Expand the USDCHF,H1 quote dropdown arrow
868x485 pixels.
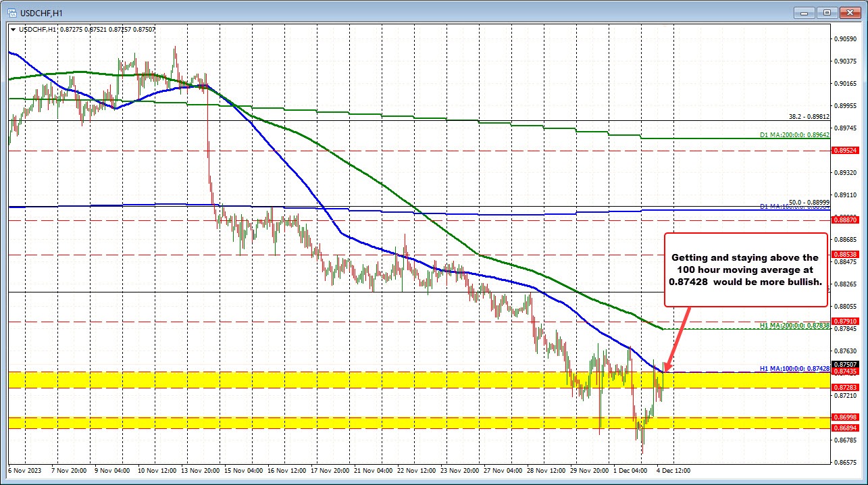click(x=14, y=30)
